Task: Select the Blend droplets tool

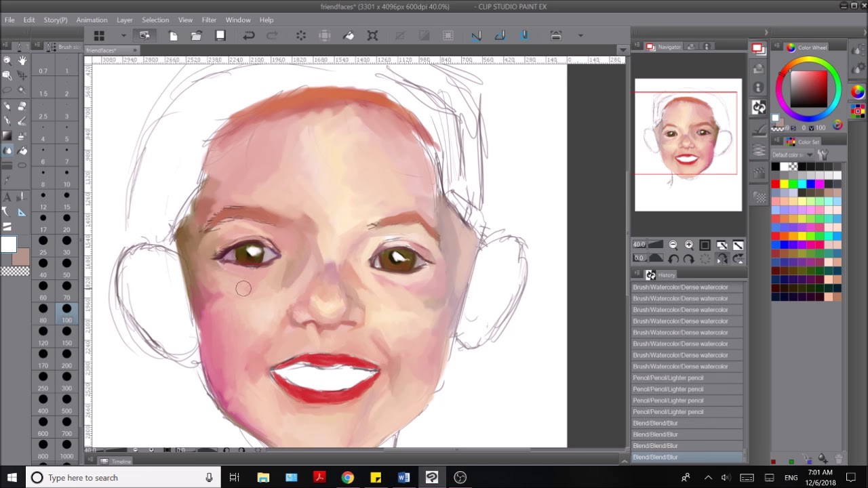Action: pos(7,150)
